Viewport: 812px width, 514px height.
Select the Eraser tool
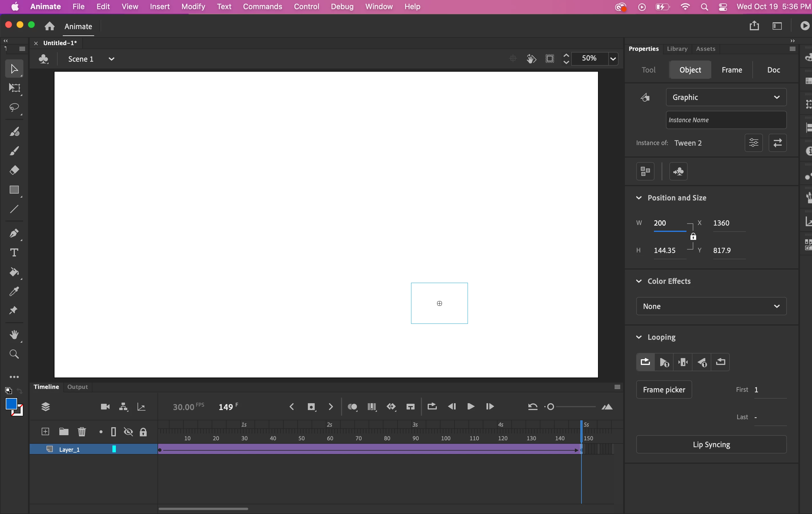coord(14,170)
